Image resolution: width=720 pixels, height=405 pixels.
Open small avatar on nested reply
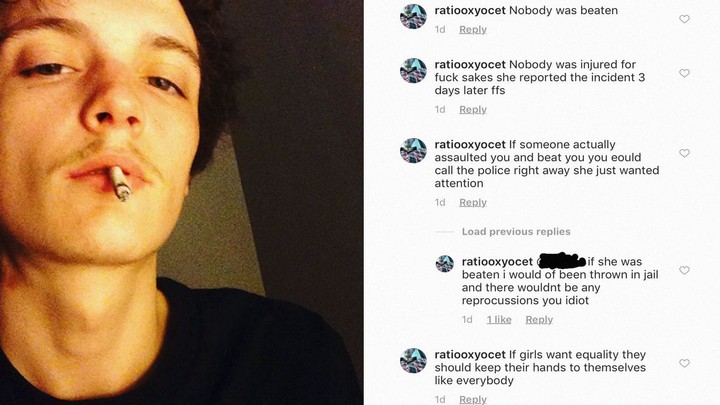coord(444,264)
